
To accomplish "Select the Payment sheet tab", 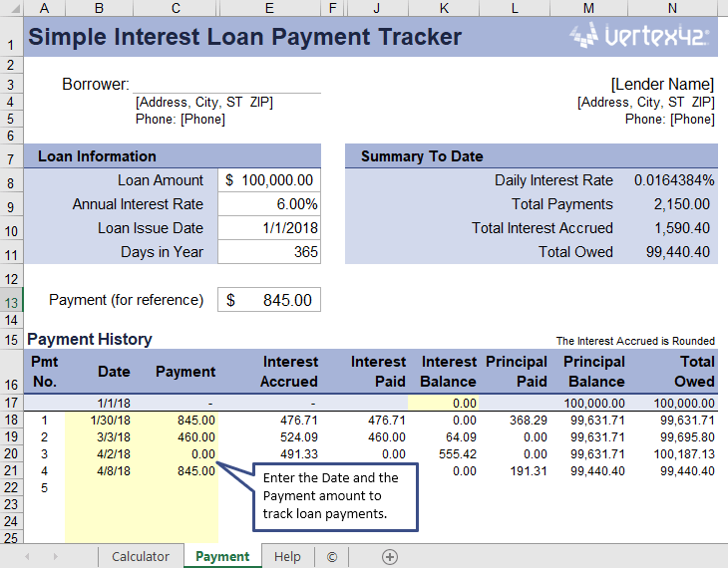I will (x=222, y=556).
